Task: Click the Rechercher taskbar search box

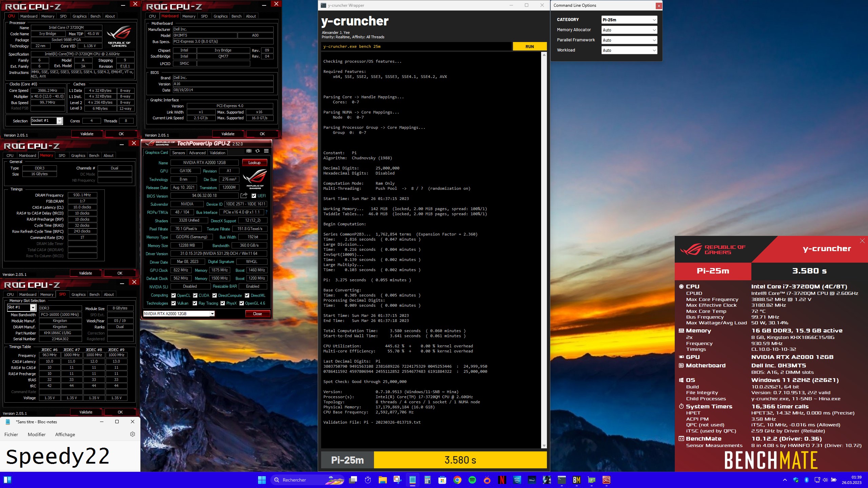Action: coord(308,480)
